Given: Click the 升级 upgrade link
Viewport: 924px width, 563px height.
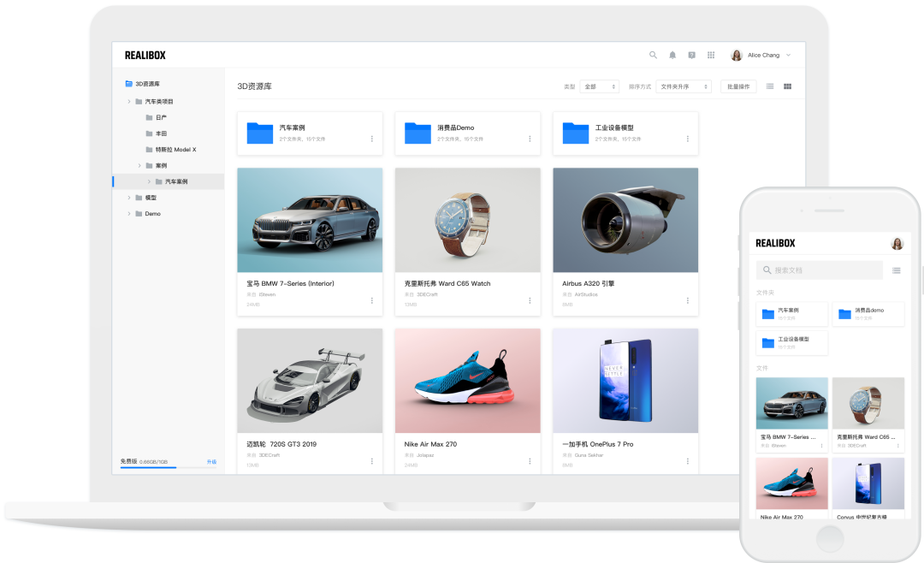Looking at the screenshot, I should click(x=211, y=461).
